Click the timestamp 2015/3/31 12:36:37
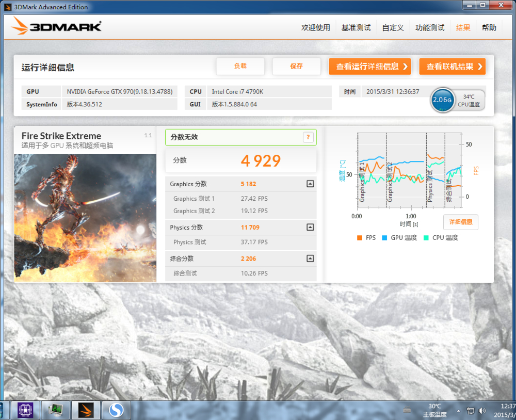Viewport: 516px width, 420px height. click(393, 91)
